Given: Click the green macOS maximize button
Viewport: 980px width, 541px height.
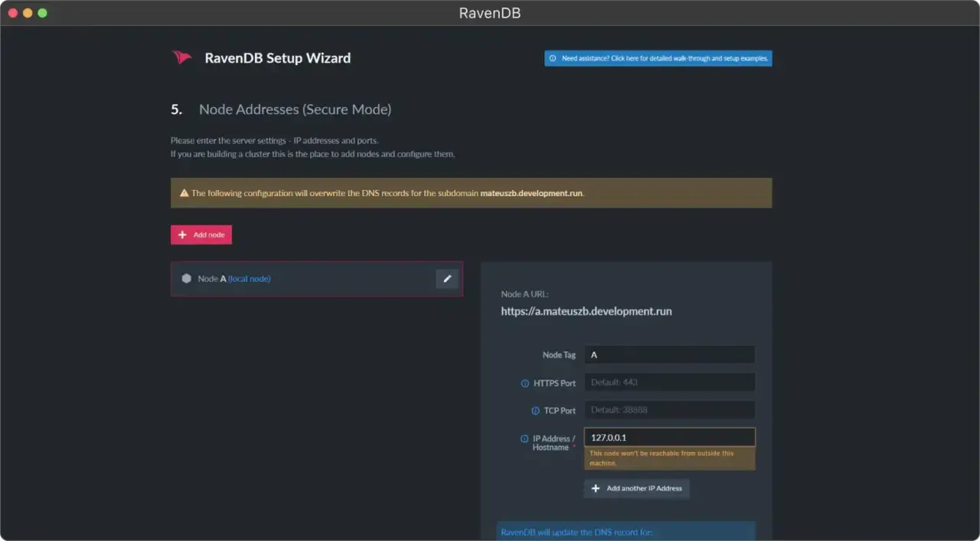Looking at the screenshot, I should pyautogui.click(x=42, y=13).
